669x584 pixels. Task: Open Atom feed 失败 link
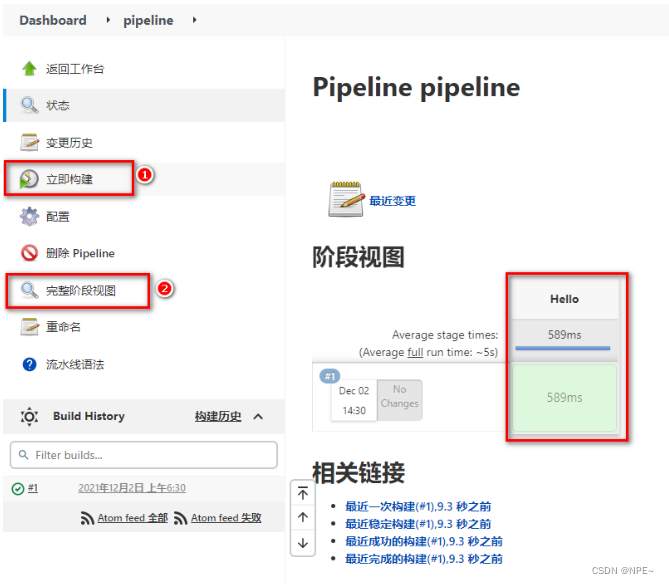(226, 518)
